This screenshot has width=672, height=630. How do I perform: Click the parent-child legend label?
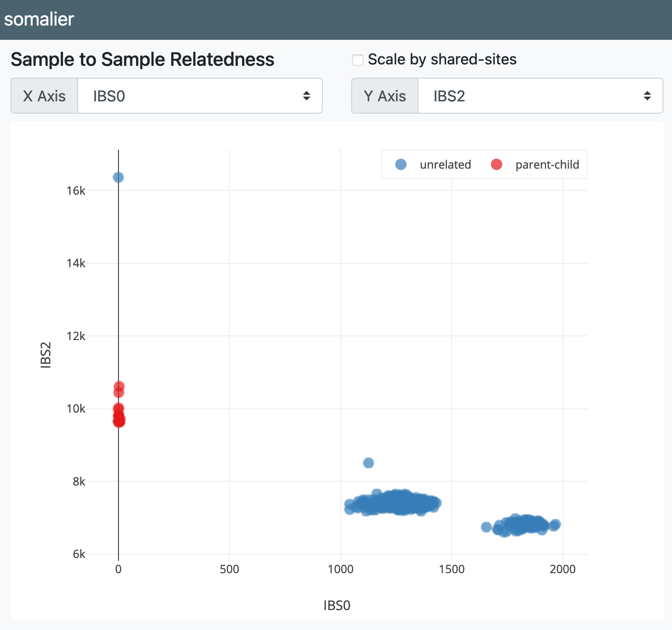click(547, 164)
